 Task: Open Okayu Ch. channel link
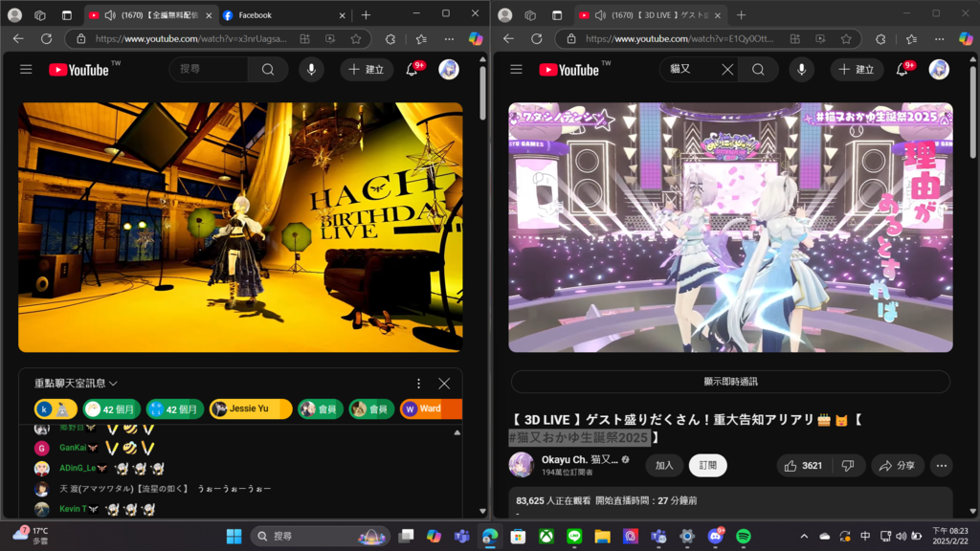tap(579, 460)
